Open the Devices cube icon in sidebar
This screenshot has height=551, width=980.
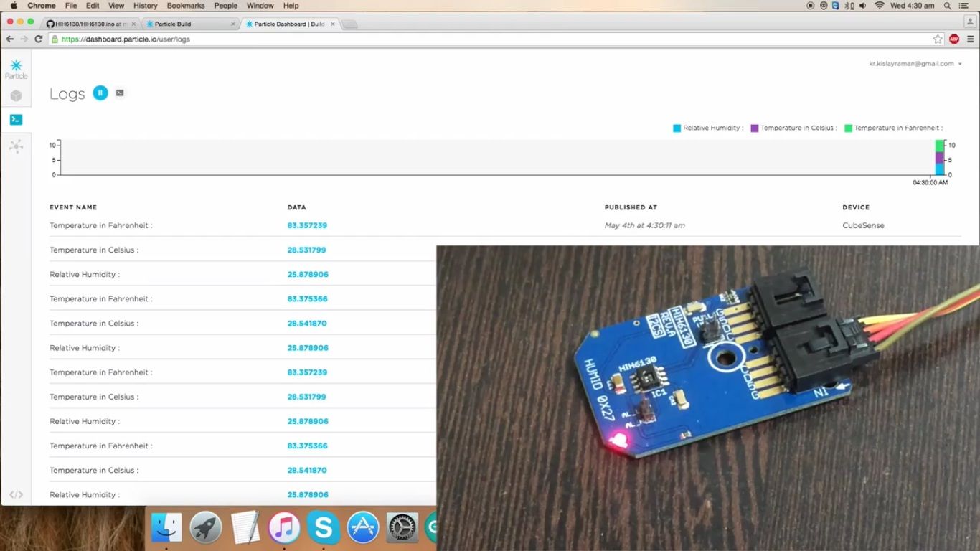16,95
